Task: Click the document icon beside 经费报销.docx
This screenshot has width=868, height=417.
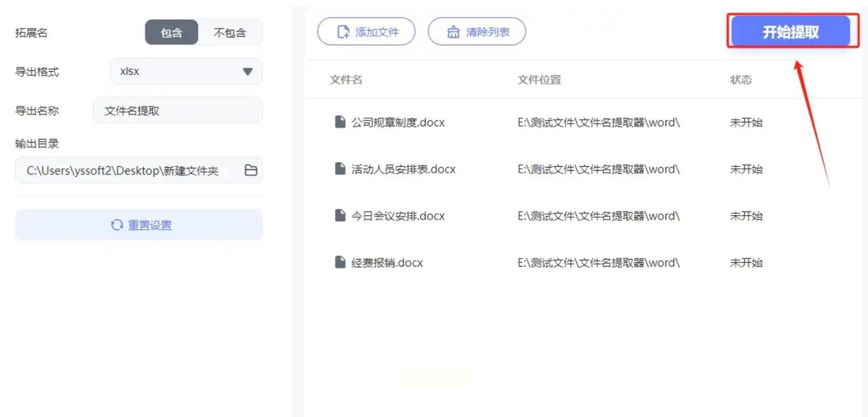Action: pos(340,263)
